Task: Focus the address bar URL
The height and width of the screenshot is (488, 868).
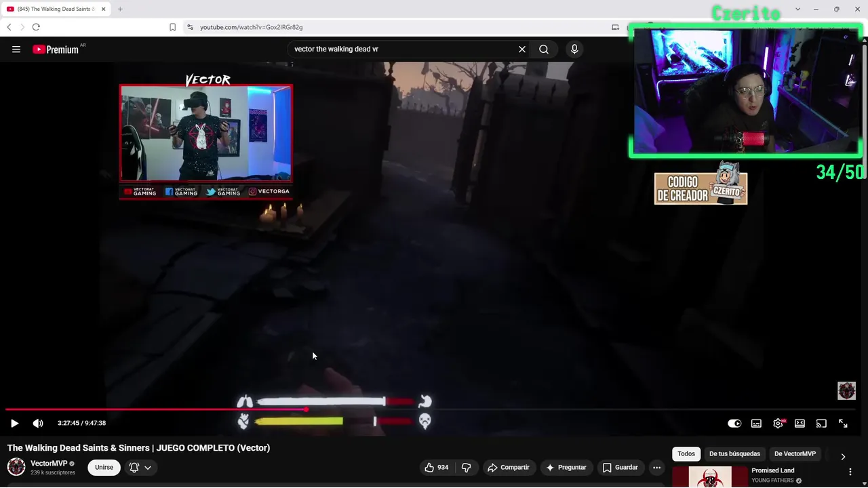Action: (x=251, y=27)
